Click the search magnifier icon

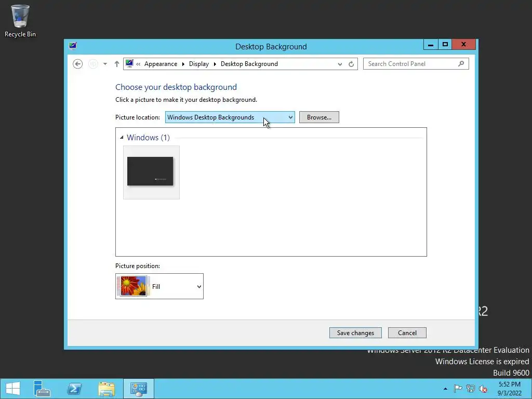click(461, 63)
